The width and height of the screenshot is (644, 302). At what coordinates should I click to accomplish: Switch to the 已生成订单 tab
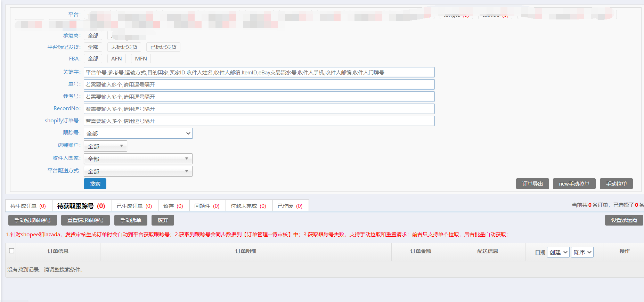tap(134, 206)
